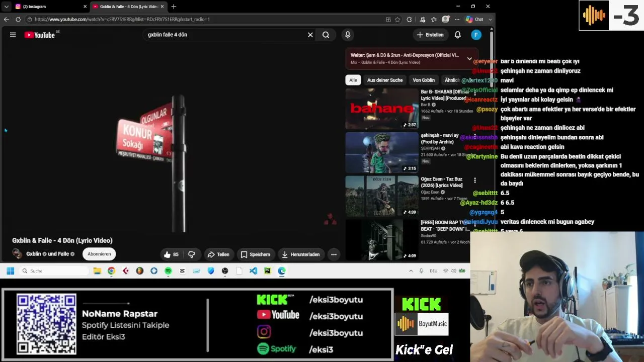Open OBS Studio from the taskbar
The image size is (644, 362).
pyautogui.click(x=225, y=270)
